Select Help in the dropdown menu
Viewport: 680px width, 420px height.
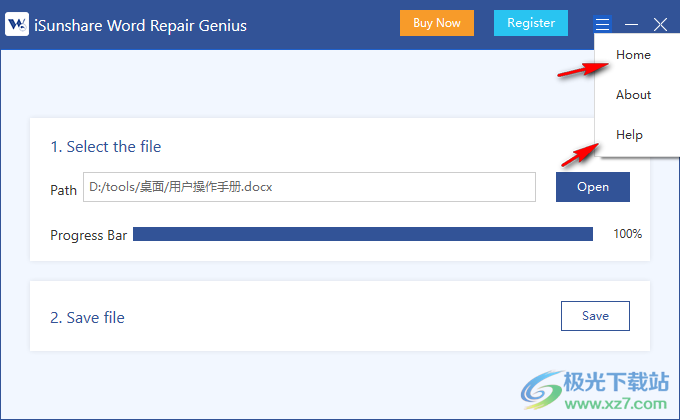pyautogui.click(x=629, y=135)
